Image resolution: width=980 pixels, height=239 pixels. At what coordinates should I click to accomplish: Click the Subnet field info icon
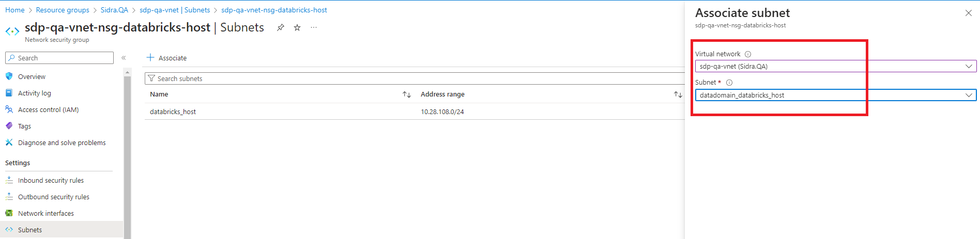[729, 83]
